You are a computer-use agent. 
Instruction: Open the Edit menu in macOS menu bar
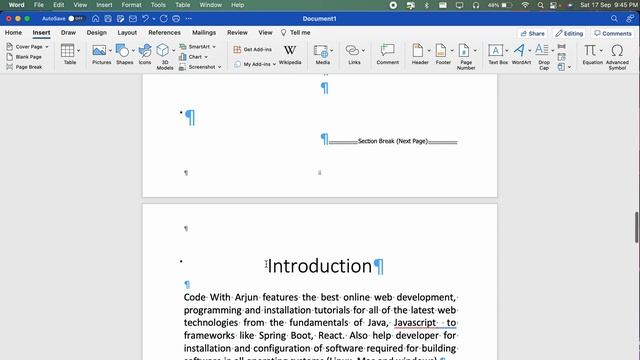point(58,5)
